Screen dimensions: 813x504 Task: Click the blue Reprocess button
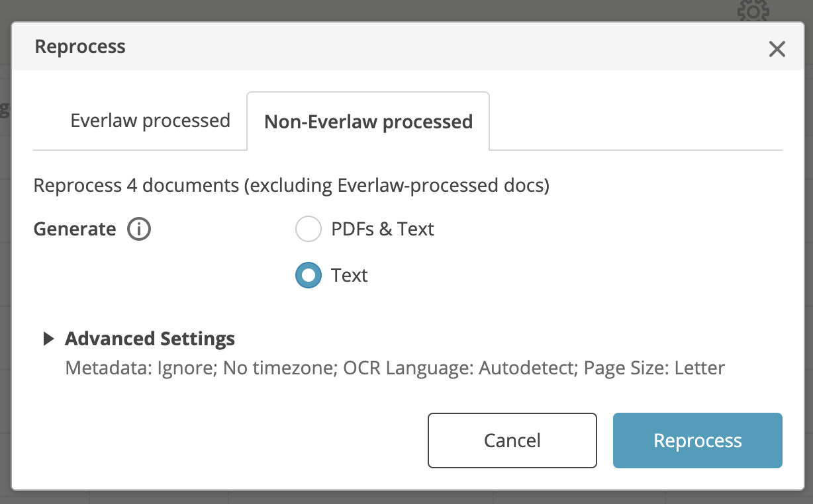click(698, 441)
